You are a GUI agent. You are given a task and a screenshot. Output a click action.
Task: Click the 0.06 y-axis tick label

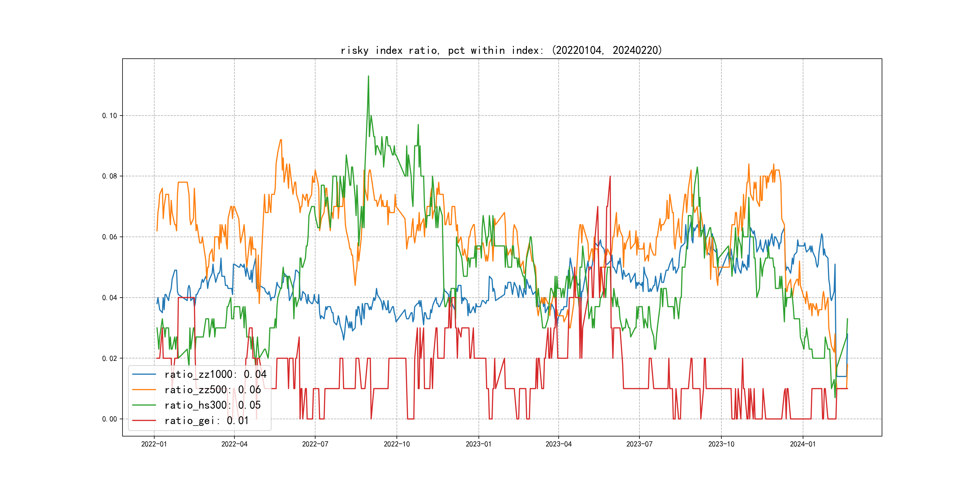coord(109,237)
